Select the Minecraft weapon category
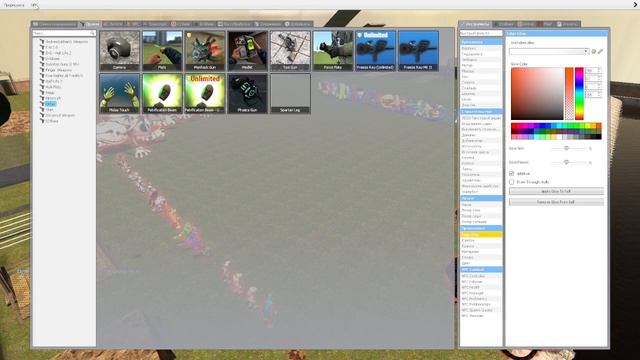Image resolution: width=640 pixels, height=360 pixels. point(53,98)
